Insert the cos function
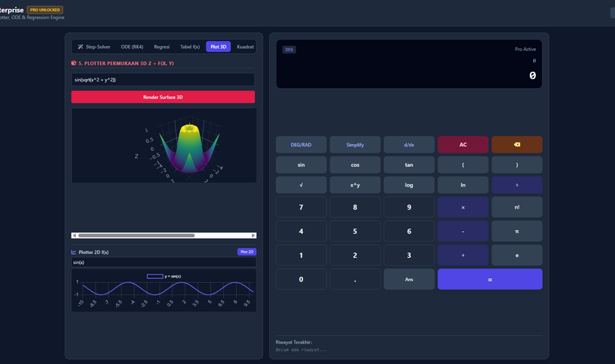Viewport: 615px width, 364px height. 355,165
